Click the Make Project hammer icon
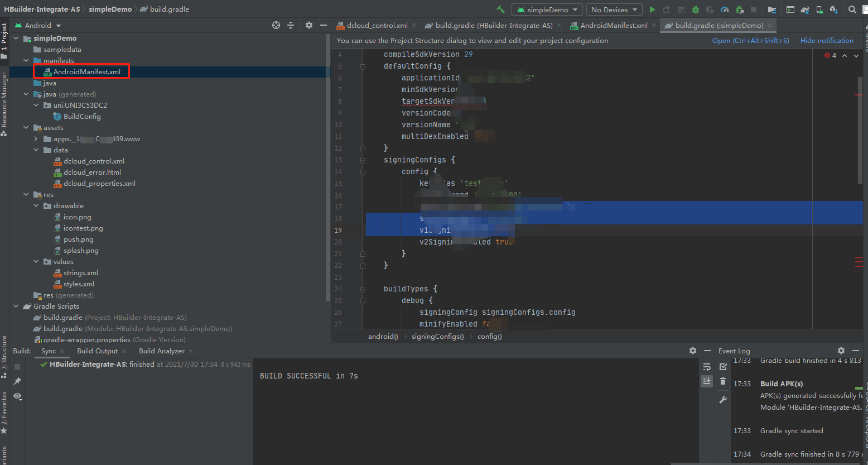The image size is (868, 465). point(500,9)
